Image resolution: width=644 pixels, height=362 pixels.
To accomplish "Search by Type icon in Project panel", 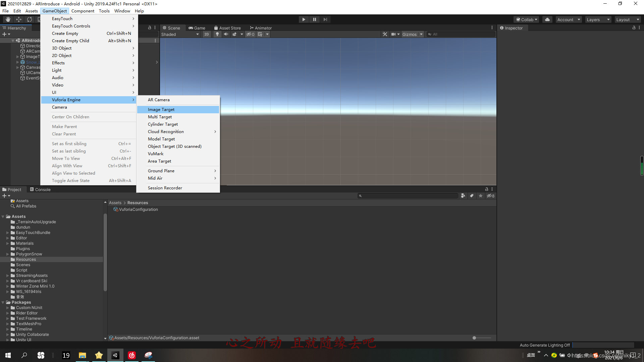I will click(x=463, y=196).
